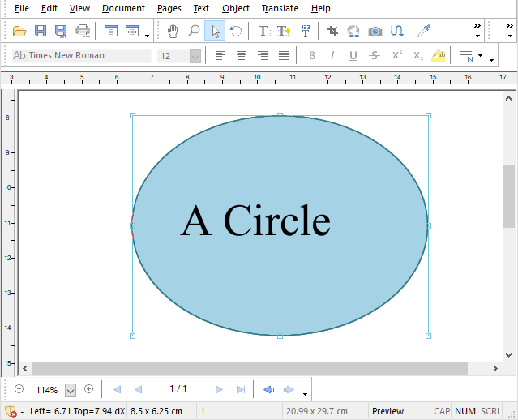Toggle Italic formatting
Viewport: 518px width, 420px height.
tap(332, 56)
